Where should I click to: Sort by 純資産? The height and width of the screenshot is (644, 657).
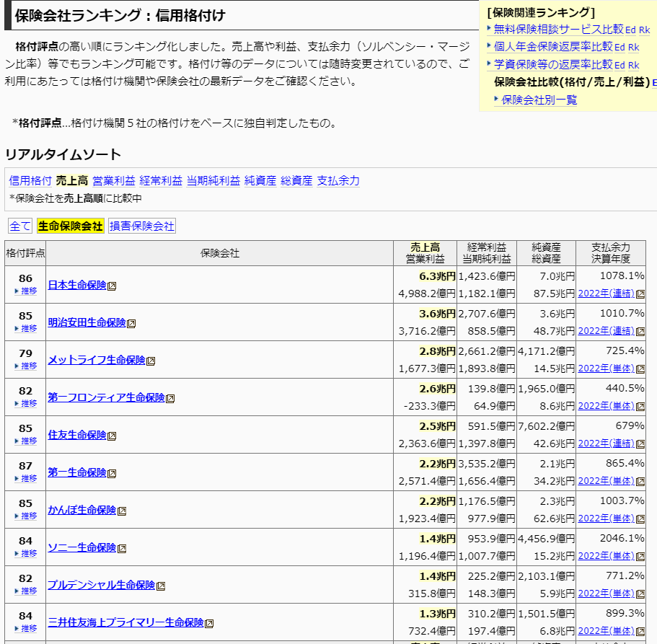pyautogui.click(x=260, y=180)
